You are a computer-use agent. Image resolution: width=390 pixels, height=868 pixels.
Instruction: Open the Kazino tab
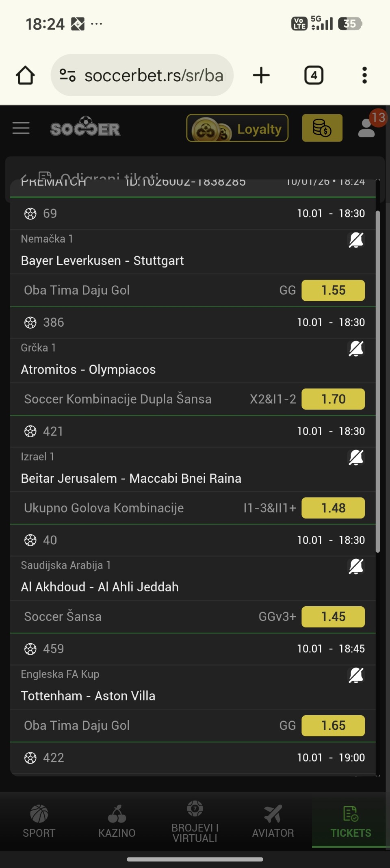117,822
